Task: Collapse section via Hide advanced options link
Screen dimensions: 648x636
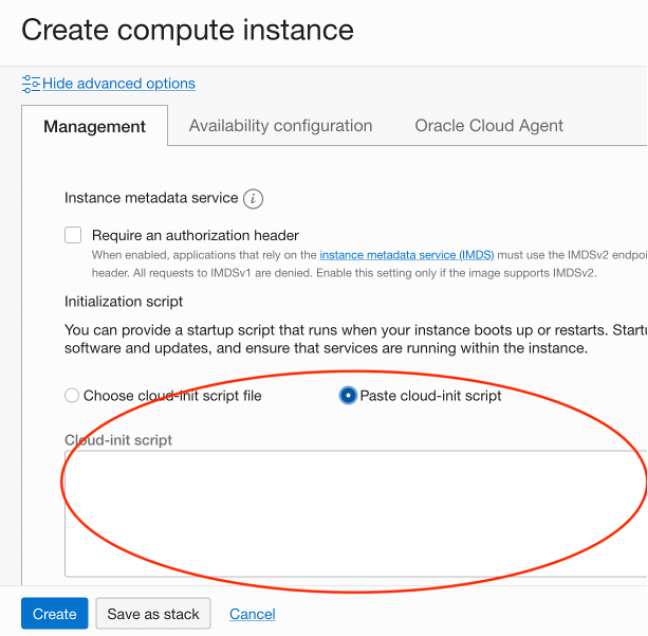Action: click(119, 84)
